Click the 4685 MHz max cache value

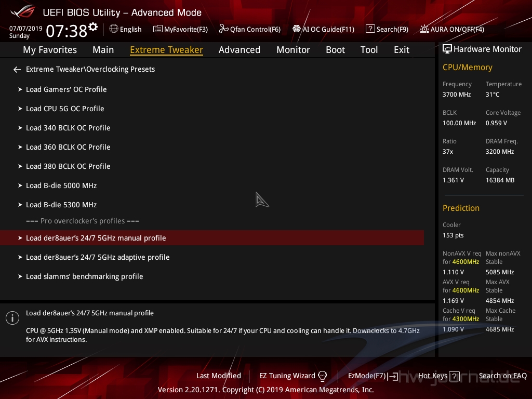(499, 329)
